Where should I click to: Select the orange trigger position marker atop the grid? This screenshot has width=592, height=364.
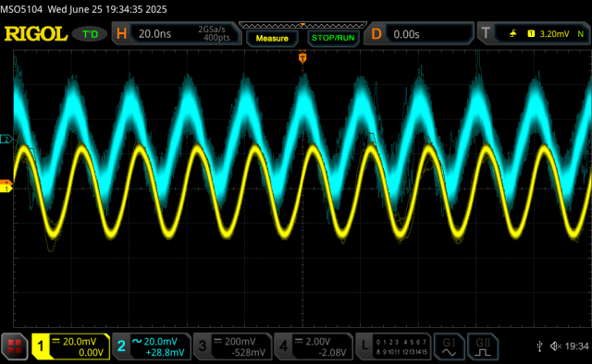pyautogui.click(x=302, y=57)
